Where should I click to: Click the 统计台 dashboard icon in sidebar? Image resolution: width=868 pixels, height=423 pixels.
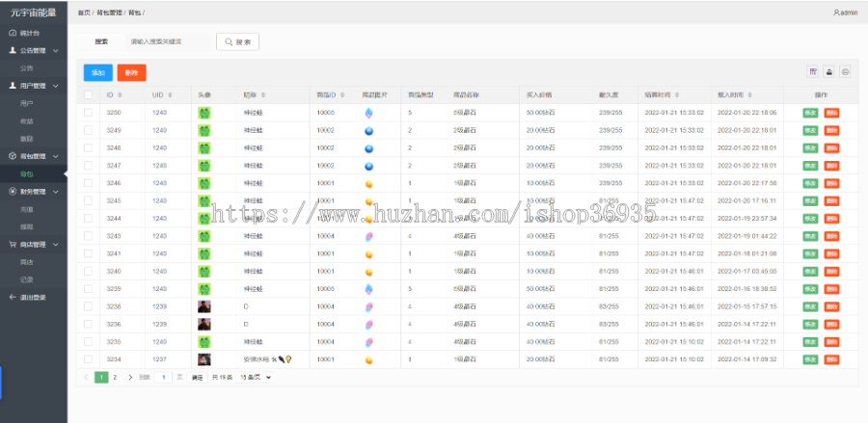pos(13,33)
